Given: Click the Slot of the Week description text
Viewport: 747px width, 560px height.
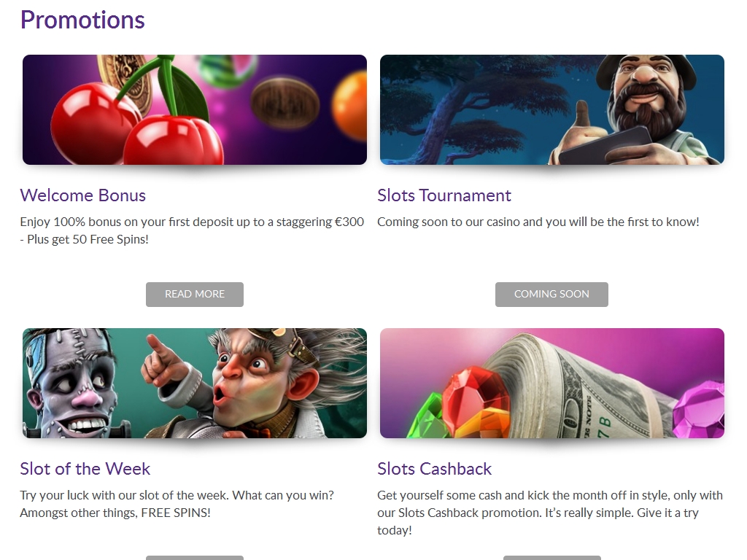Looking at the screenshot, I should click(x=177, y=504).
